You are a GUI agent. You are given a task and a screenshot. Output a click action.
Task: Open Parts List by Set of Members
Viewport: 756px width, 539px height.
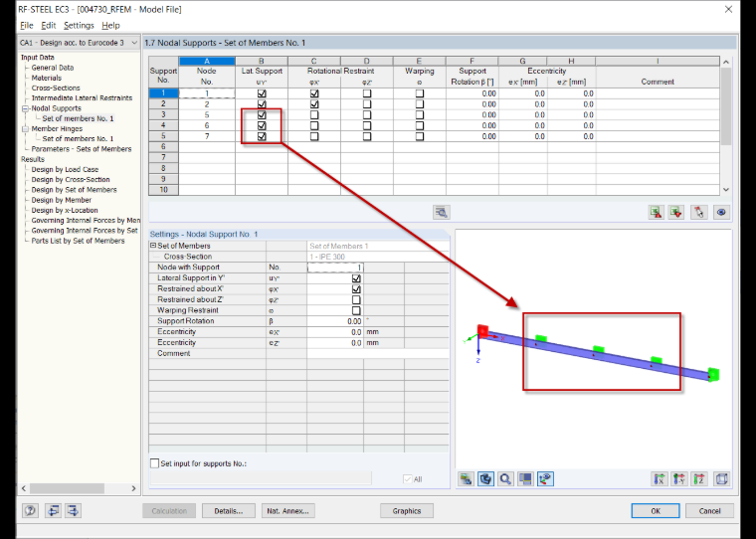point(78,241)
